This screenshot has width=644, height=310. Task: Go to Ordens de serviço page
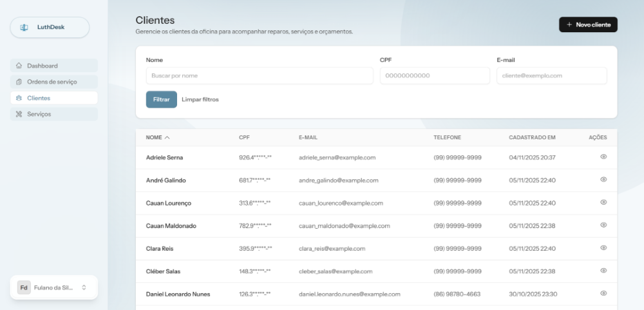[x=52, y=82]
